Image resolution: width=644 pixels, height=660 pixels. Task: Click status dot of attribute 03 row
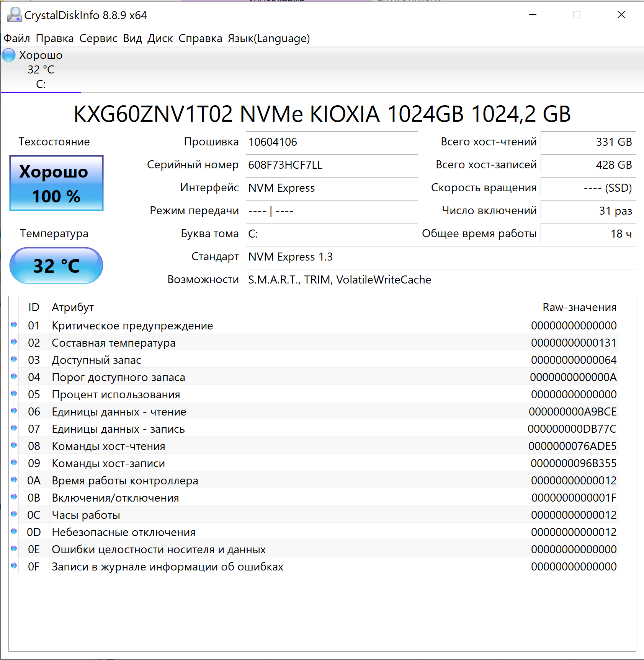coord(14,359)
